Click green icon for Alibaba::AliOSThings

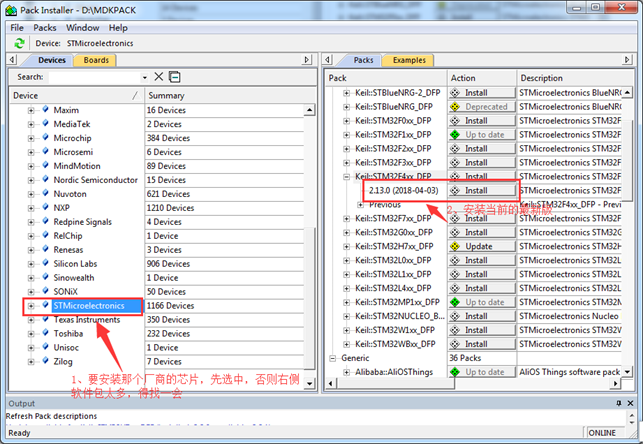455,372
